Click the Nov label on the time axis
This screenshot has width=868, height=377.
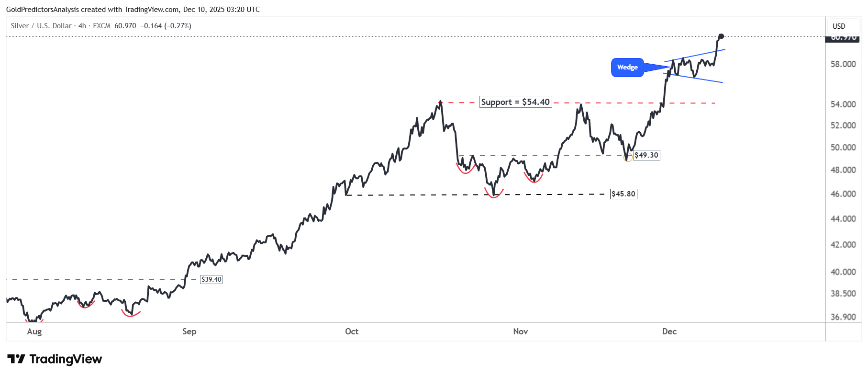click(520, 331)
